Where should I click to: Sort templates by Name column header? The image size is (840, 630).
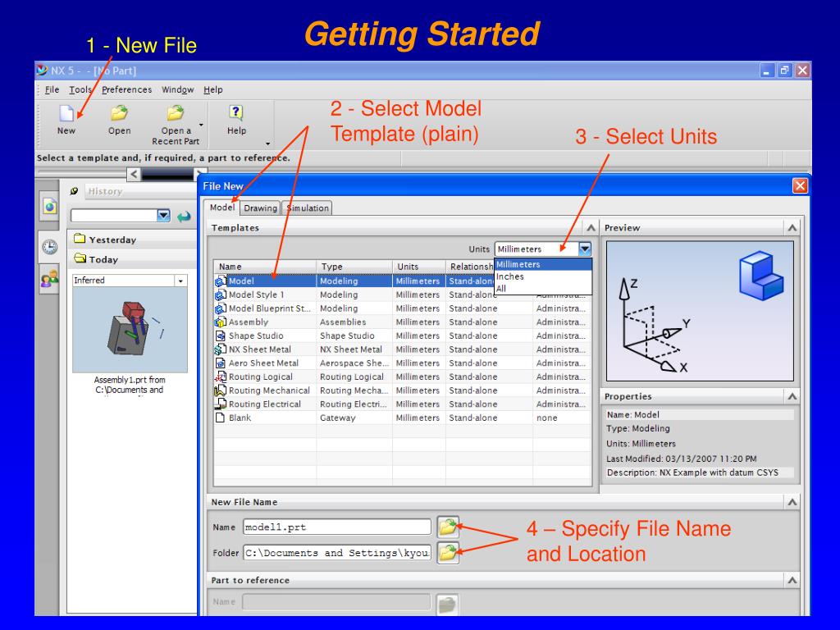tap(265, 267)
